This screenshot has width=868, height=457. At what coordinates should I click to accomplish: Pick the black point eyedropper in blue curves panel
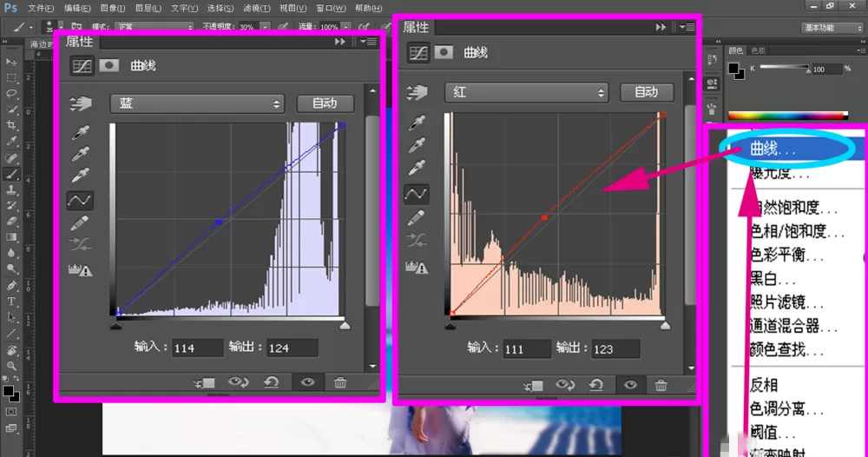click(81, 132)
